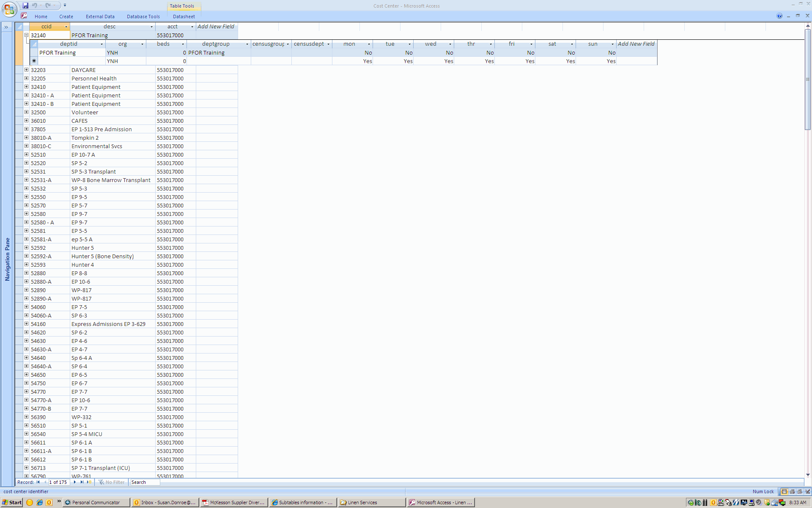Go to next record arrow

[x=75, y=482]
